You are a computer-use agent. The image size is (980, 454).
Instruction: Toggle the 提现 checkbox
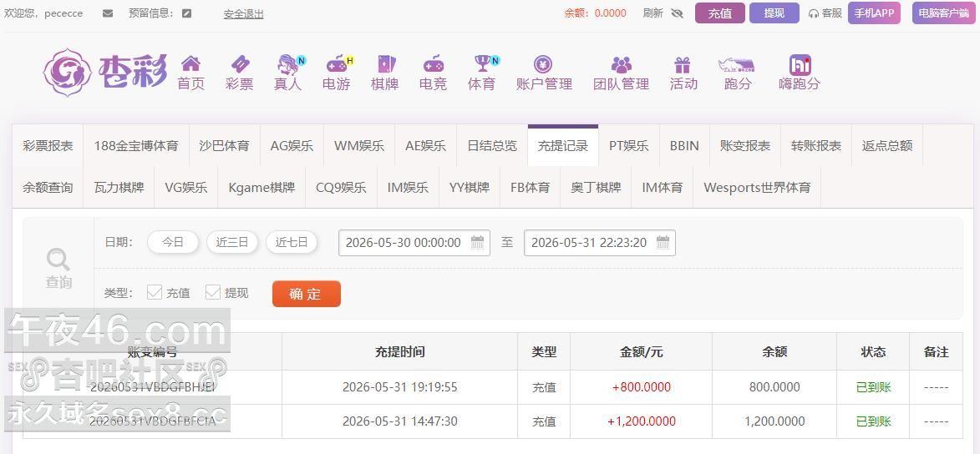[213, 291]
